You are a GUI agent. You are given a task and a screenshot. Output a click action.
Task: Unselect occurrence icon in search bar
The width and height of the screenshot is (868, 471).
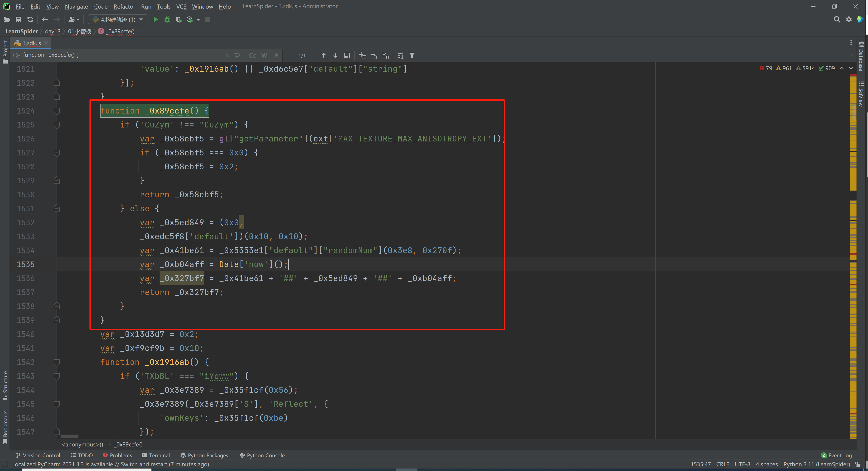(x=374, y=55)
